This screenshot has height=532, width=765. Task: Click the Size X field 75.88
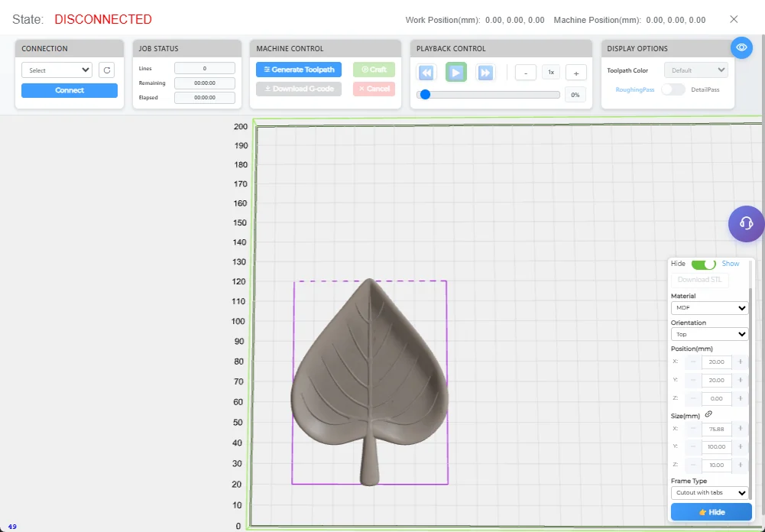717,429
